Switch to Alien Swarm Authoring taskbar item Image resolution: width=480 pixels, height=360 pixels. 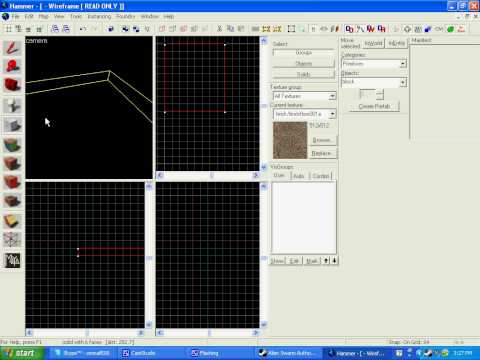289,353
